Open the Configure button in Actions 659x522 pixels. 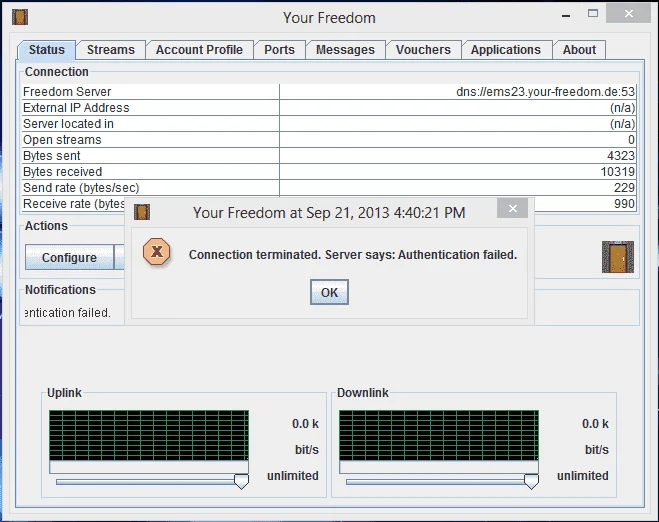[69, 257]
